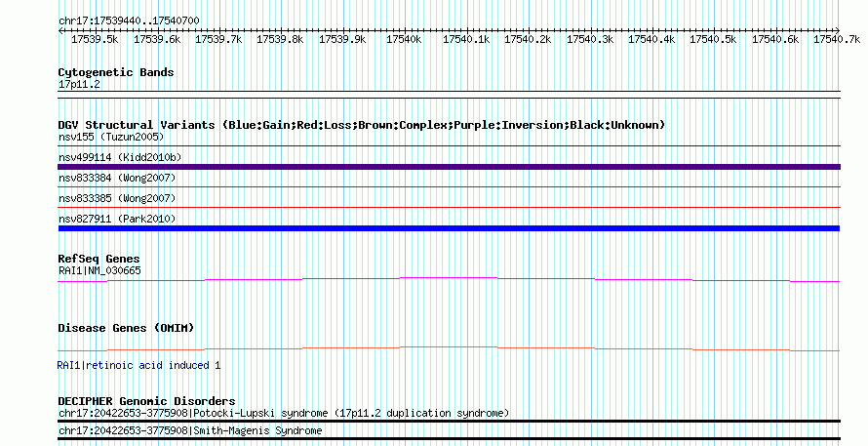Viewport: 868px width, 446px height.
Task: Click the nsv499114 (Kidd2010b) variant label
Action: click(x=120, y=157)
